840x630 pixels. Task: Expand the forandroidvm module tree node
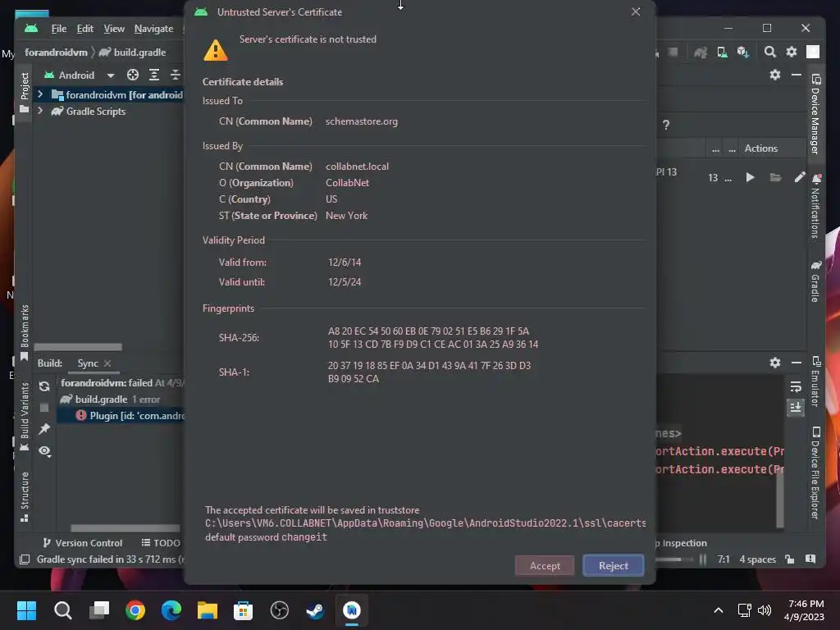pyautogui.click(x=40, y=94)
